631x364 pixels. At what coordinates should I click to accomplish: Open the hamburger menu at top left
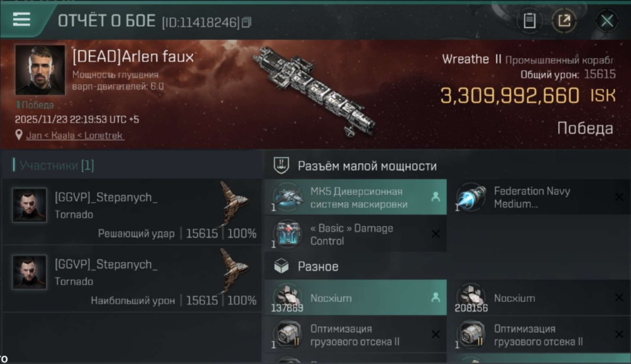point(21,19)
